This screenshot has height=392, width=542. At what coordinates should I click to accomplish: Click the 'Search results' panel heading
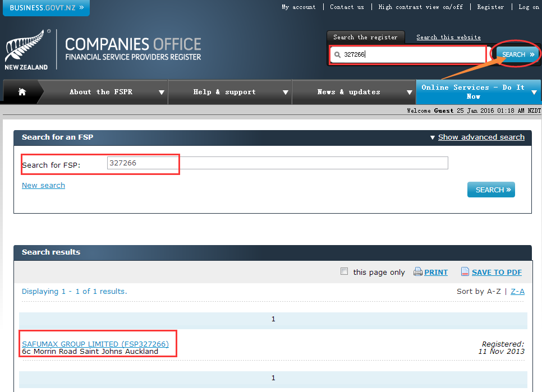51,252
